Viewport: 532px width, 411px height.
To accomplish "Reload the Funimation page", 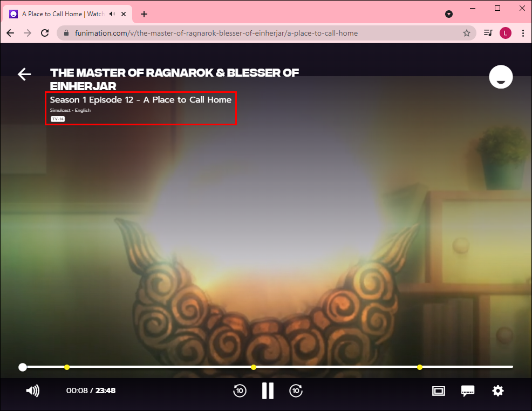I will click(x=45, y=33).
